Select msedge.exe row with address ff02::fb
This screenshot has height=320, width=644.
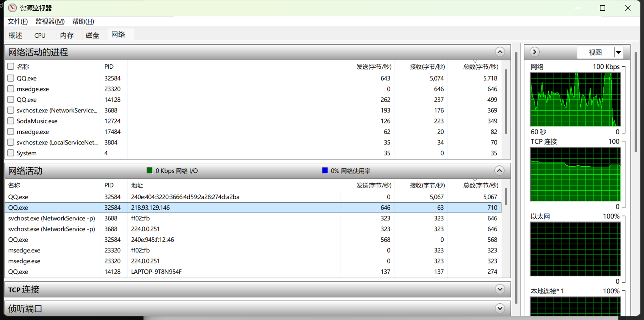[x=253, y=250]
